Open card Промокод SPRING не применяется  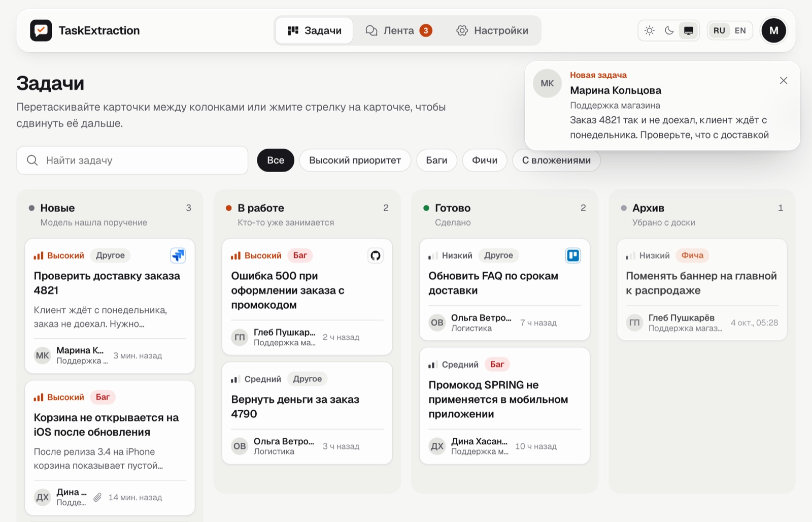[x=504, y=406]
